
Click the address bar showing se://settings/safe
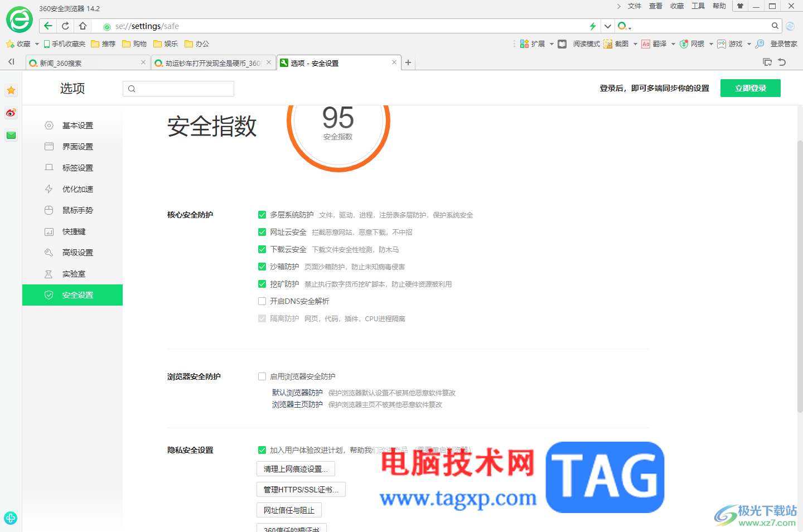pyautogui.click(x=346, y=26)
